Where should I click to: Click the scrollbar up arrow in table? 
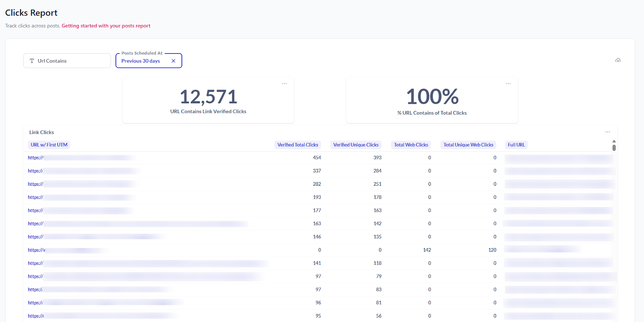click(x=614, y=141)
